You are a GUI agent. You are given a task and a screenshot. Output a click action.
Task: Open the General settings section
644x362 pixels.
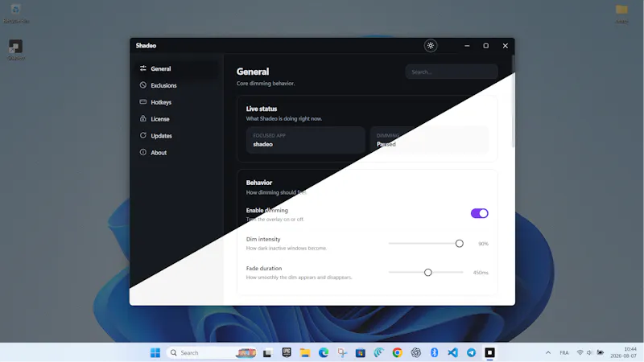176,68
